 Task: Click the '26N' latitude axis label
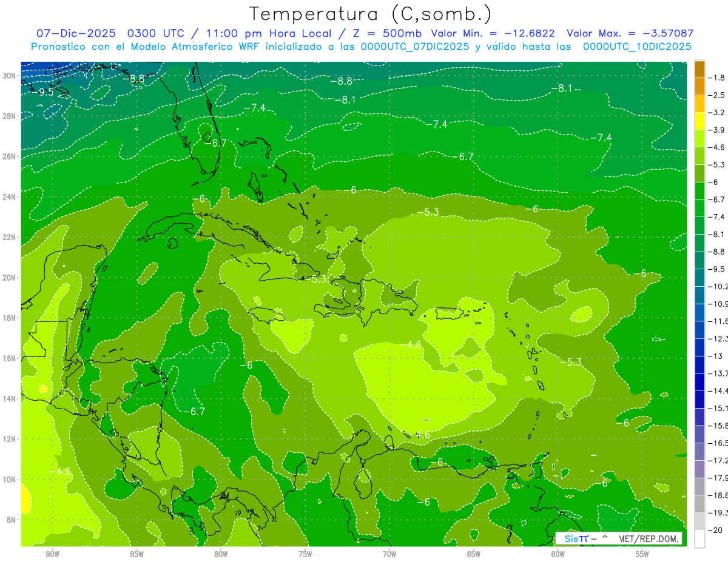(x=10, y=156)
